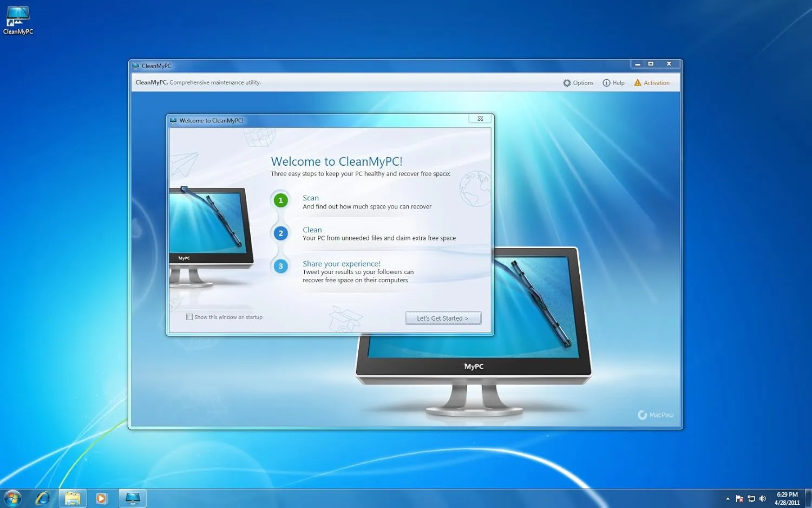Image resolution: width=812 pixels, height=508 pixels.
Task: Click the Share your experience step circle
Action: [x=280, y=266]
